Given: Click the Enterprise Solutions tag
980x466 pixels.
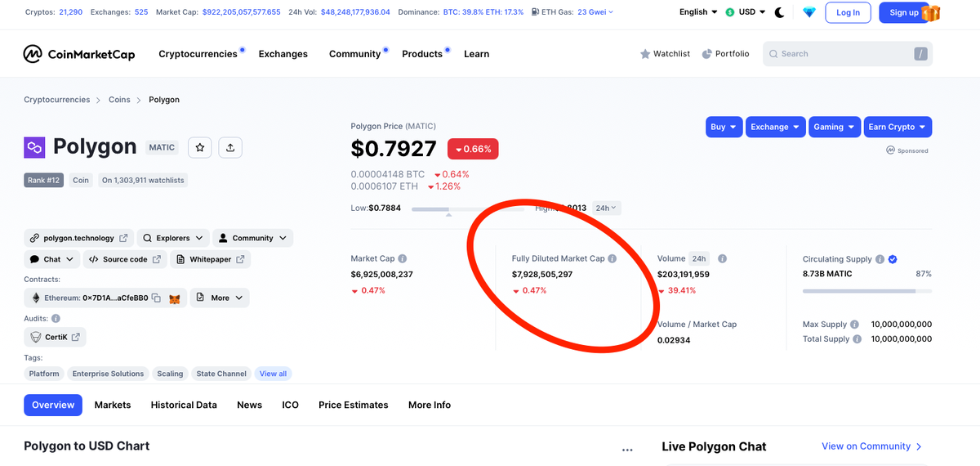Looking at the screenshot, I should tap(108, 374).
